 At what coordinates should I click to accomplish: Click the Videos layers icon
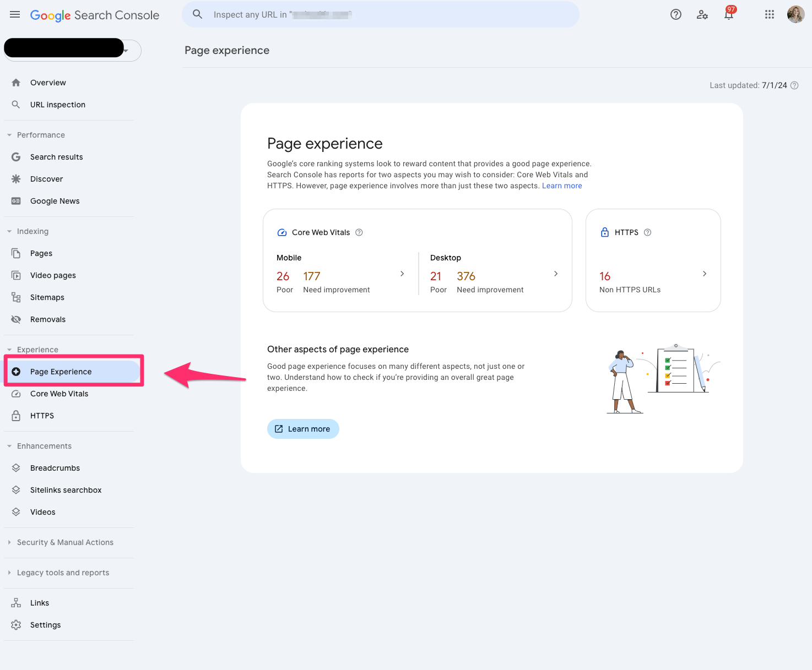coord(16,512)
